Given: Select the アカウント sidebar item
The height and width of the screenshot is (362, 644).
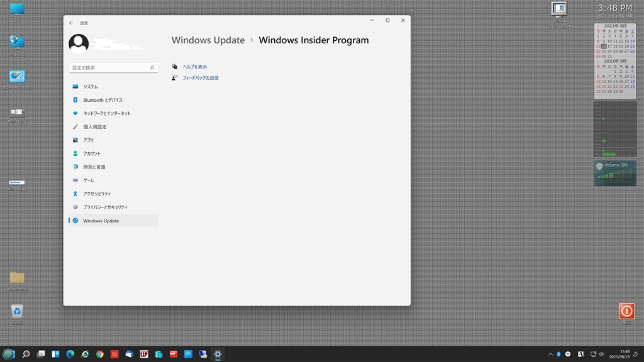Looking at the screenshot, I should click(x=113, y=153).
